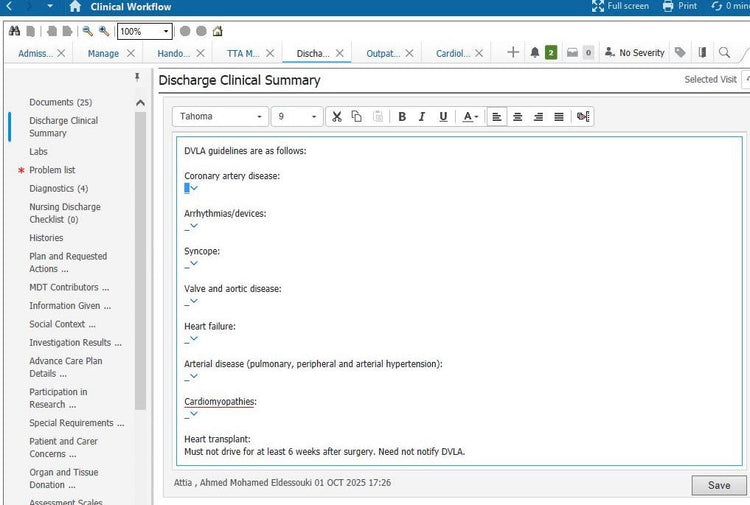Click the Save button
Screen dimensions: 750x505
point(718,485)
